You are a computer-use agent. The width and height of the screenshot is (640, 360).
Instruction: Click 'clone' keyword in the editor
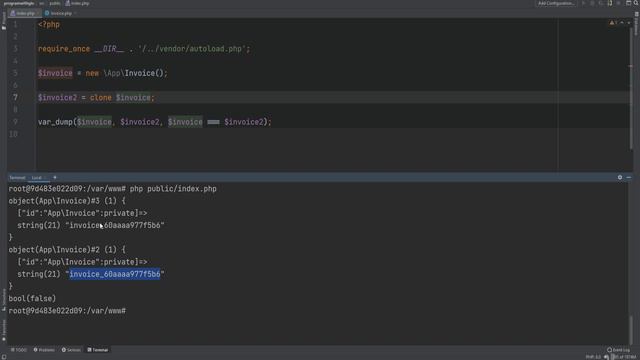point(100,98)
